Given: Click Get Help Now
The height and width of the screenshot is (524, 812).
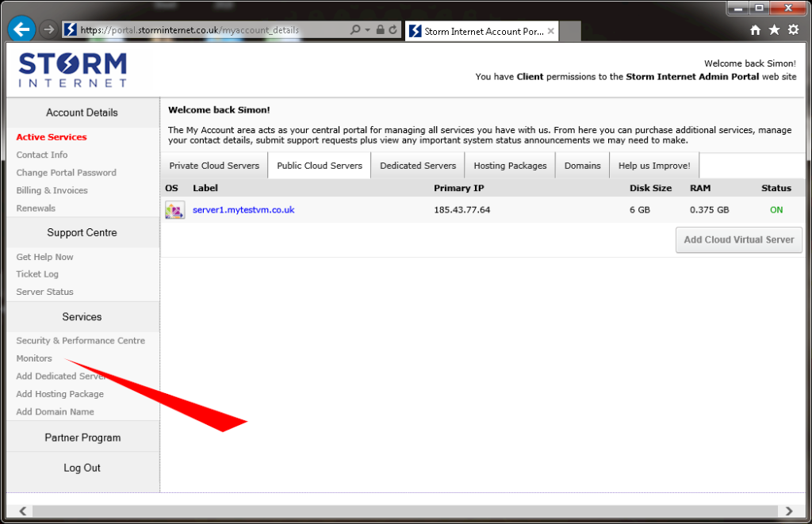Looking at the screenshot, I should coord(44,257).
